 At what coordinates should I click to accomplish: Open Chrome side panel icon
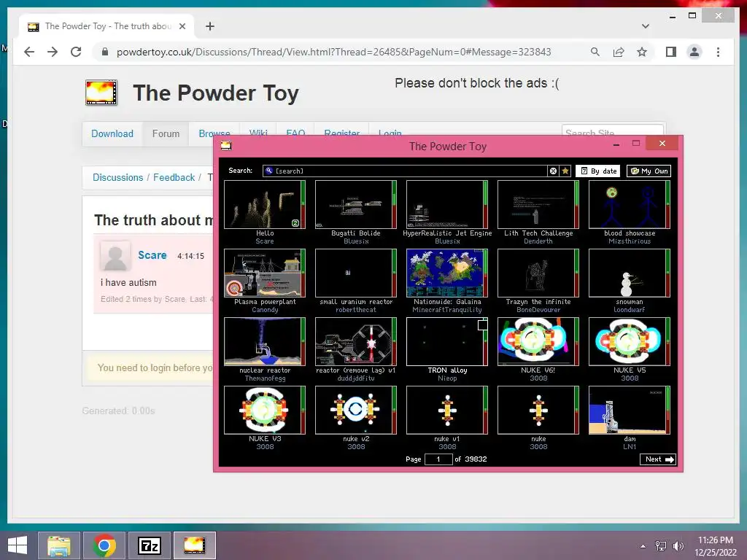click(x=671, y=52)
